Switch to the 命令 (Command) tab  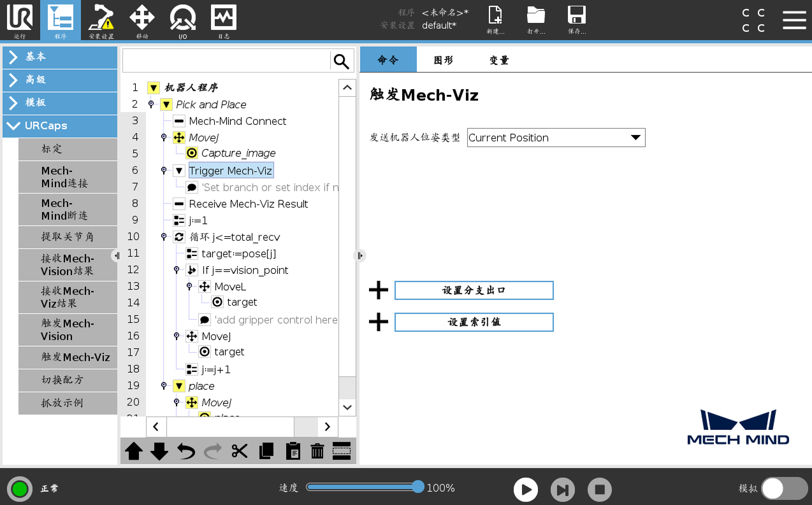click(388, 60)
